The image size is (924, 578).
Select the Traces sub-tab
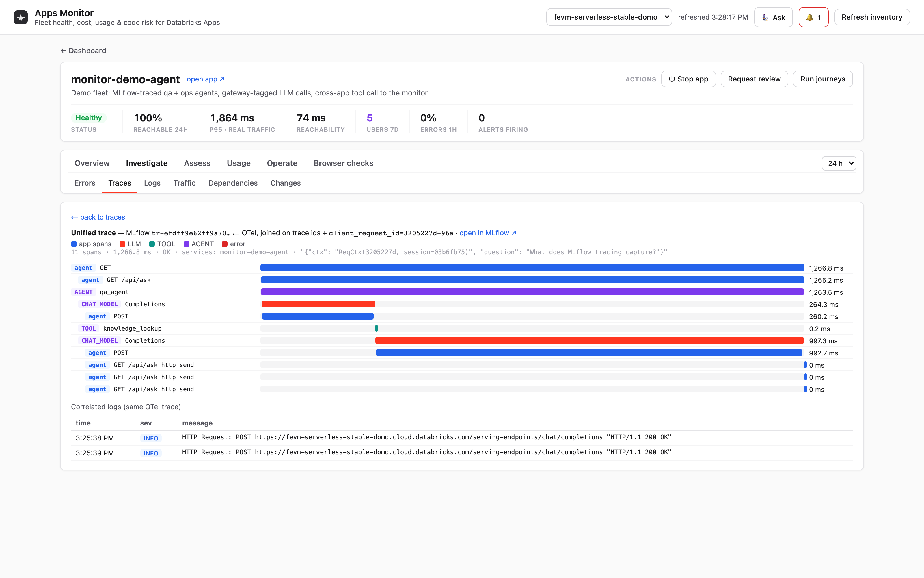click(x=120, y=183)
